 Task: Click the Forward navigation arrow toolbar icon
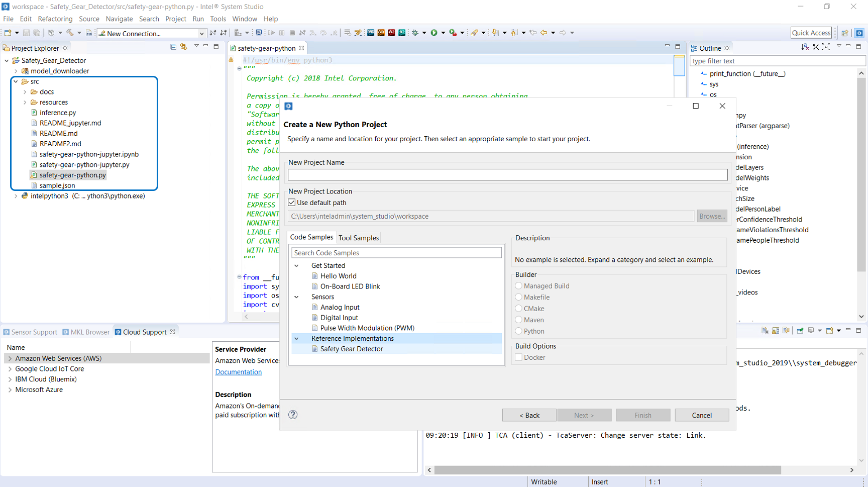pyautogui.click(x=563, y=33)
